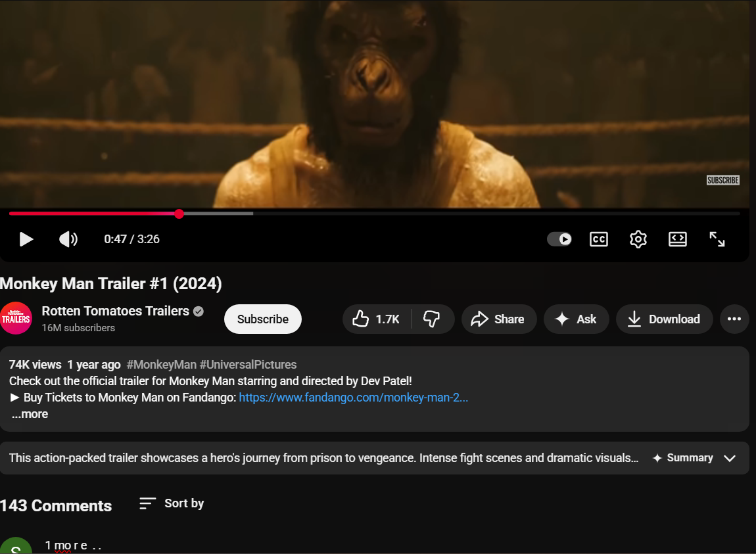Click the red progress bar scrubber

[x=179, y=214]
